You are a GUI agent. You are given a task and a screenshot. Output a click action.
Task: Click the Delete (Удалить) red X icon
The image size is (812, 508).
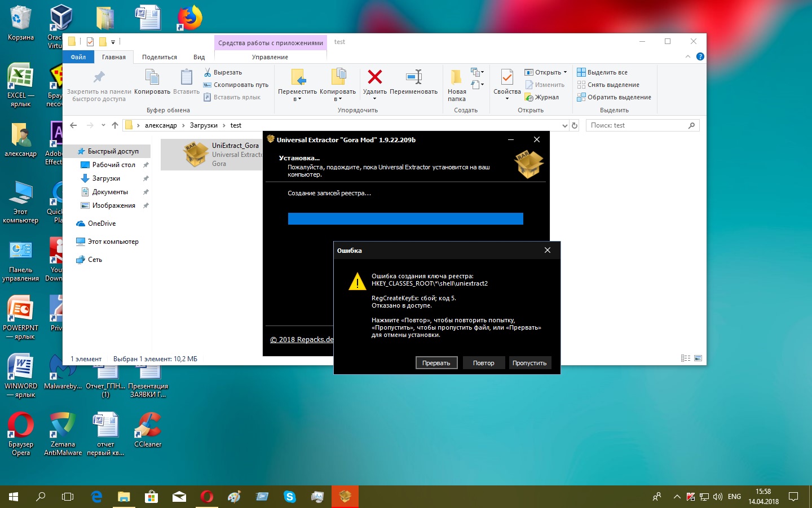(x=374, y=77)
